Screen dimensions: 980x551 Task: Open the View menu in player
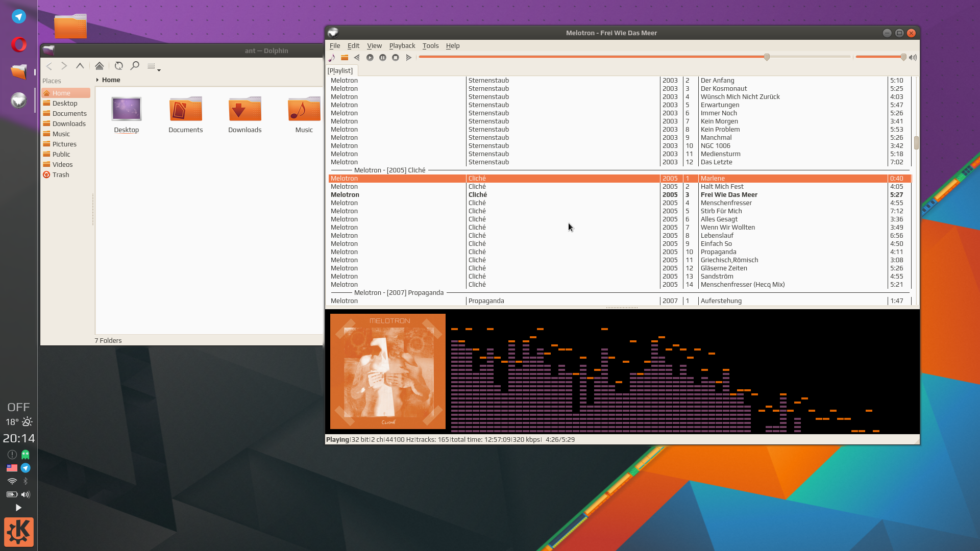tap(374, 45)
